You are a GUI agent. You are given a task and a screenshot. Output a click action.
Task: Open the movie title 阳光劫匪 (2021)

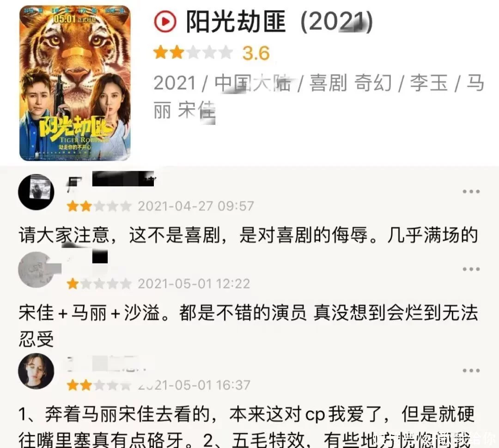[x=279, y=22]
